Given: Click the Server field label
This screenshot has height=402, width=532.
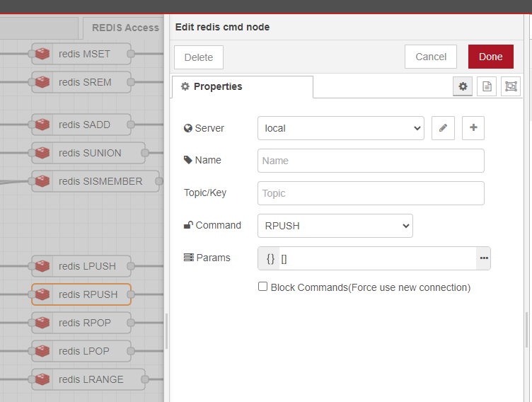Looking at the screenshot, I should click(x=209, y=128).
